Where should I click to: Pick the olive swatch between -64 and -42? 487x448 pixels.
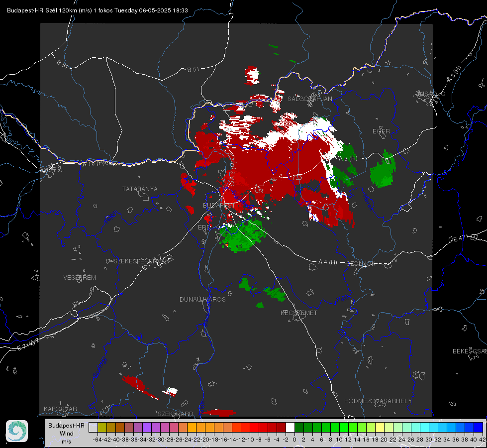click(102, 428)
